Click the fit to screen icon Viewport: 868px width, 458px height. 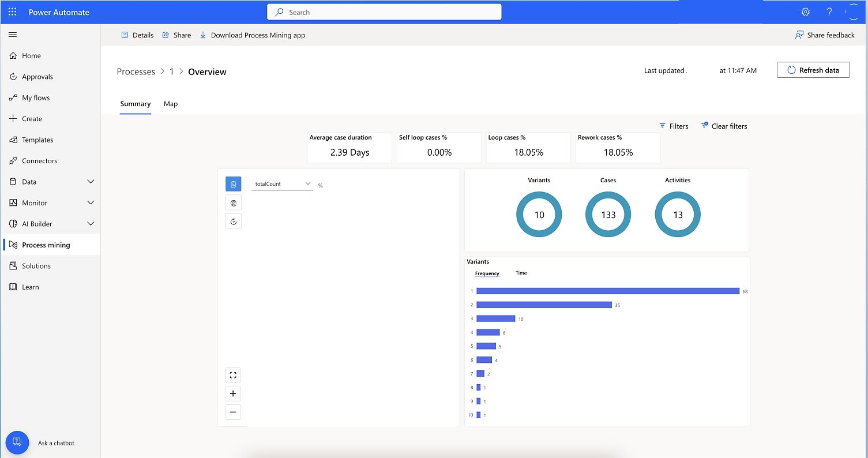click(233, 375)
